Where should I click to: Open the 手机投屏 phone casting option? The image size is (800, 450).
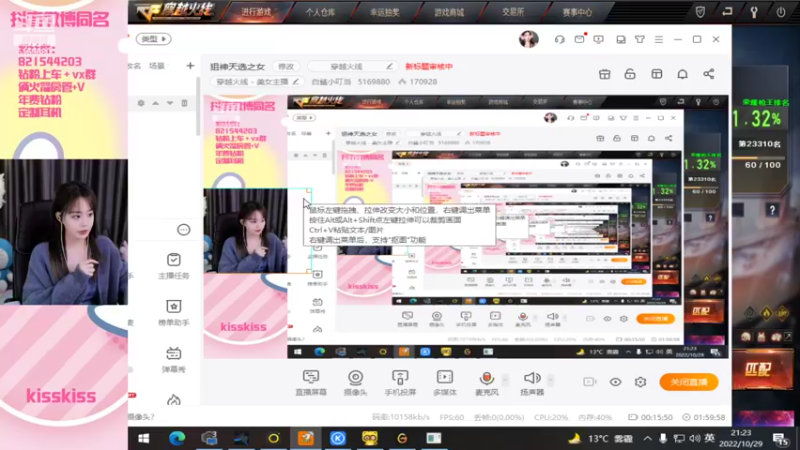pyautogui.click(x=400, y=383)
